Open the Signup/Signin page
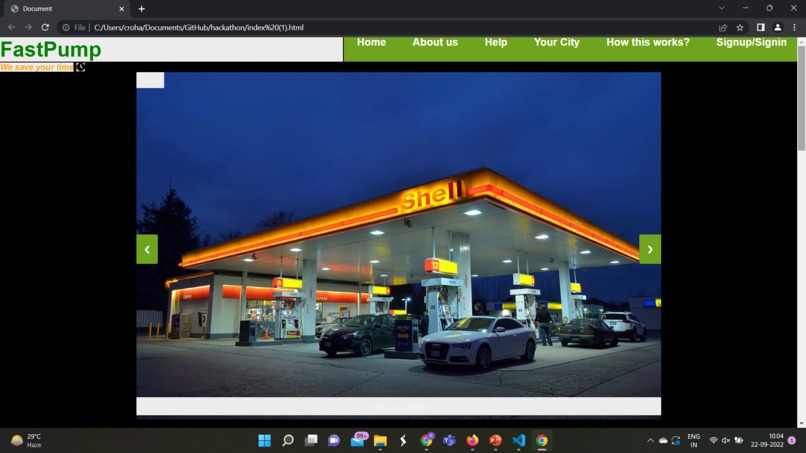Screen dimensions: 806x453 tap(751, 43)
